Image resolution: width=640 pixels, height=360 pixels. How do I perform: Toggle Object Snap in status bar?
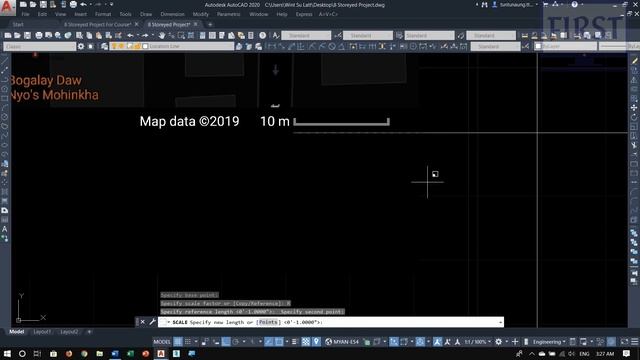point(279,342)
